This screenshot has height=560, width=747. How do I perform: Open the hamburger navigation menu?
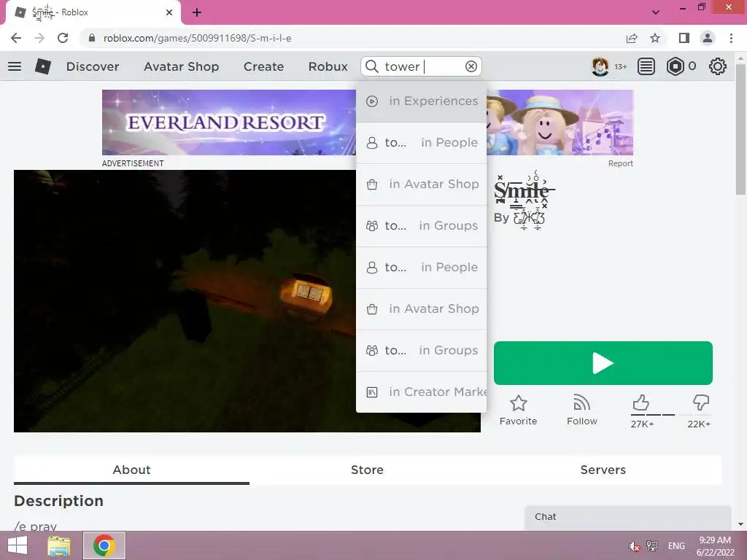[x=15, y=66]
